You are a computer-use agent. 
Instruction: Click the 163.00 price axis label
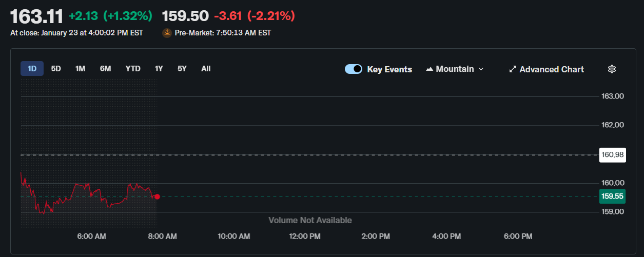click(x=613, y=96)
